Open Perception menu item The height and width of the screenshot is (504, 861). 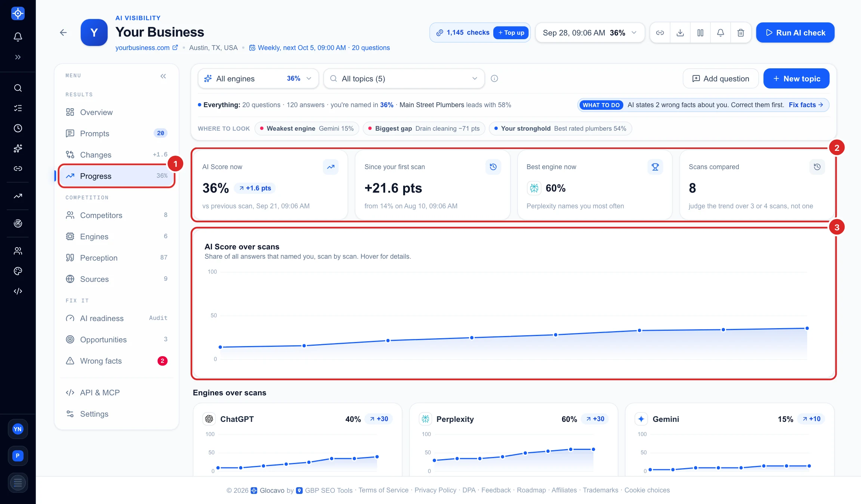pyautogui.click(x=117, y=258)
